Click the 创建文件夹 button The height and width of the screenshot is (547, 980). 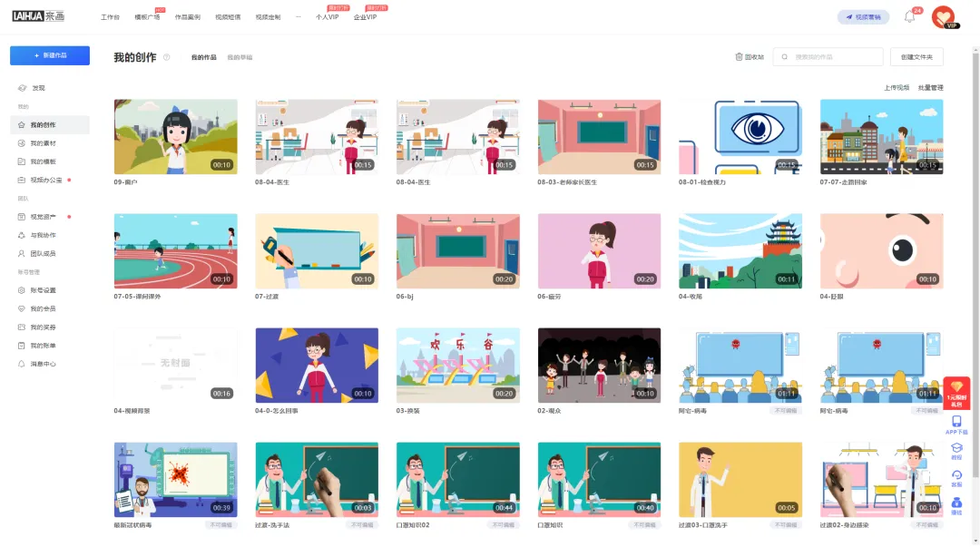pyautogui.click(x=916, y=57)
